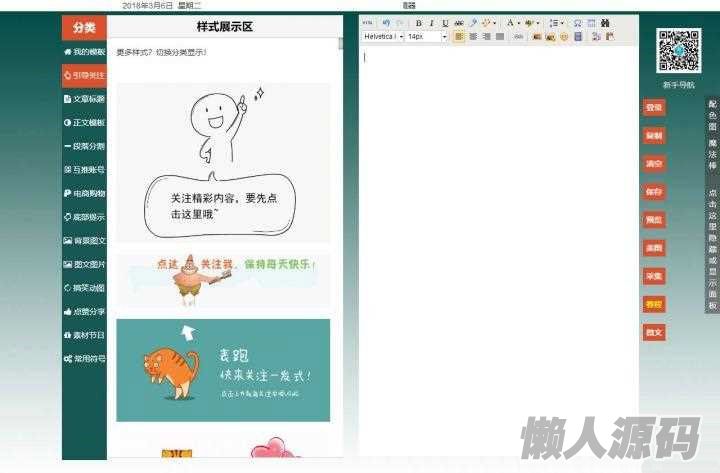Viewport: 720px width, 473px height.
Task: Click the 分类 category header
Action: [84, 28]
